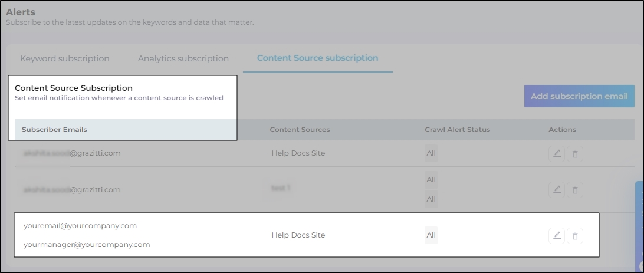This screenshot has height=273, width=644.
Task: Select the Content Source subscription tab
Action: (317, 58)
